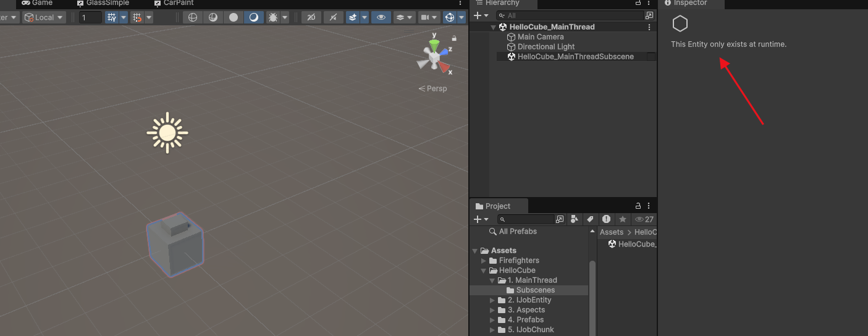Collapse the HelloCube folder

click(x=484, y=271)
